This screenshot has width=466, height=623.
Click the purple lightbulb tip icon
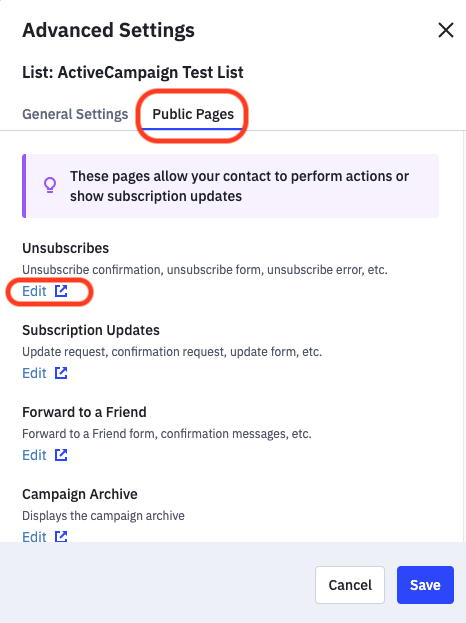50,185
